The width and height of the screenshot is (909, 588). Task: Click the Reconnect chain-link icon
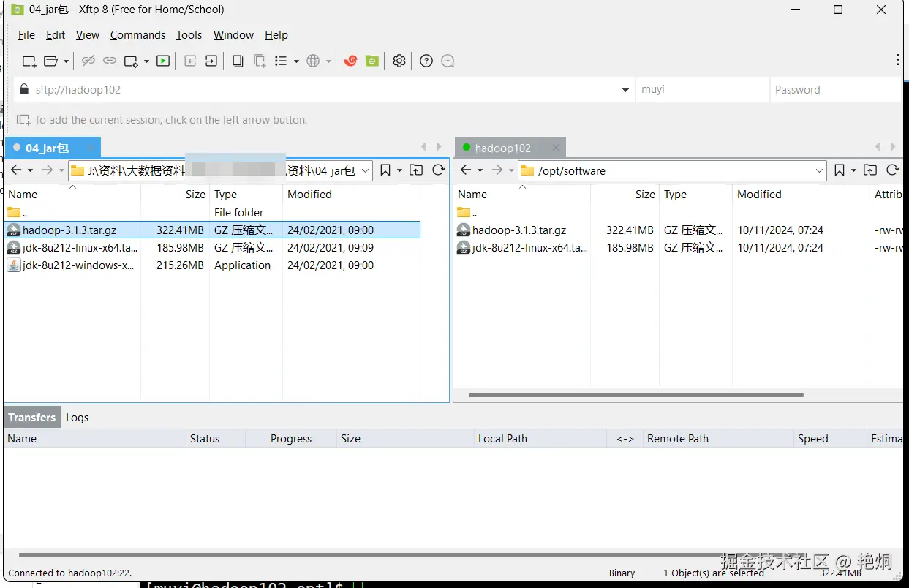(x=110, y=61)
